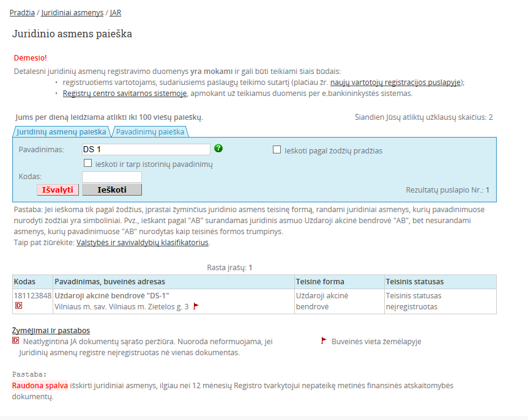Open document list D icon under 181123848
Viewport: 528px width, 420px height.
(19, 306)
